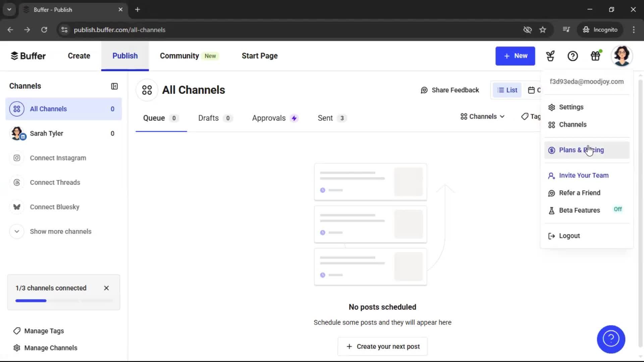Screen dimensions: 644x362
Task: Switch to the Community tab
Action: point(179,56)
